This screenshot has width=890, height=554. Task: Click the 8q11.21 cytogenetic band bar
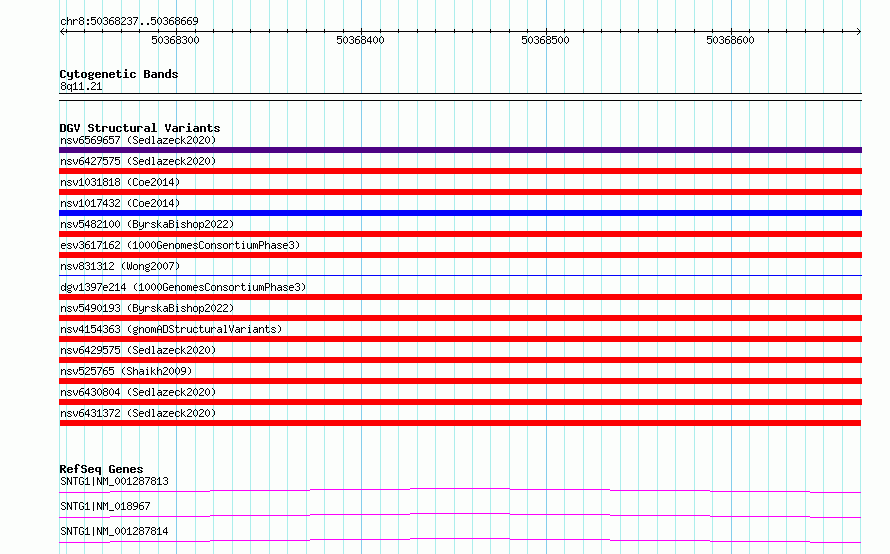tap(460, 97)
